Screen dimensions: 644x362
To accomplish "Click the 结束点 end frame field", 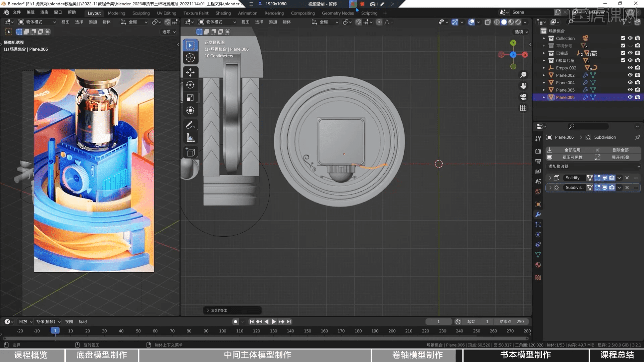I will [x=512, y=322].
